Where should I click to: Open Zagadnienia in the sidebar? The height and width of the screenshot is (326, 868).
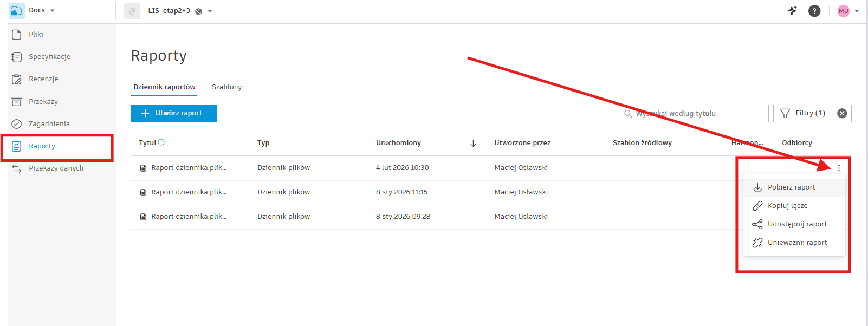[x=49, y=124]
